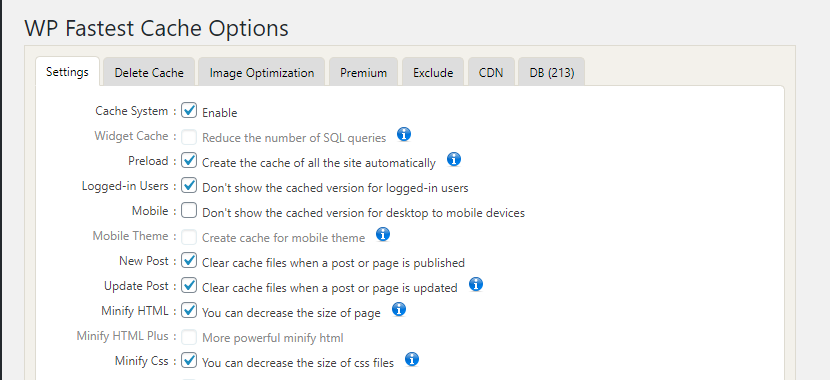The image size is (830, 380).
Task: Disable the Cache System Enable checkbox
Action: coord(189,111)
